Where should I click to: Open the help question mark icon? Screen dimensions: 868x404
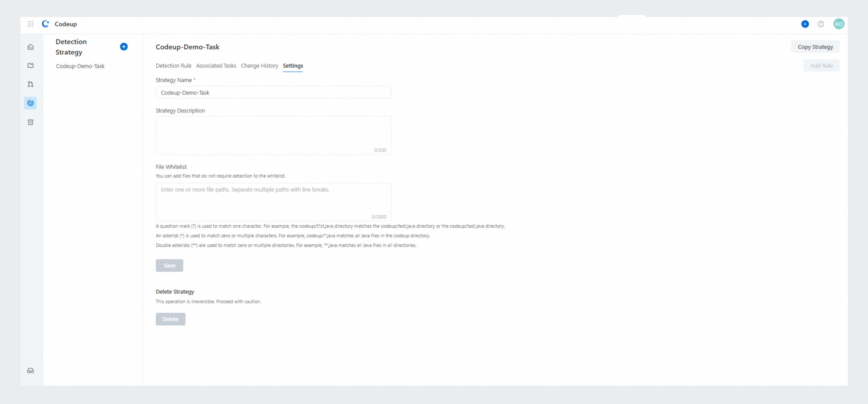820,24
